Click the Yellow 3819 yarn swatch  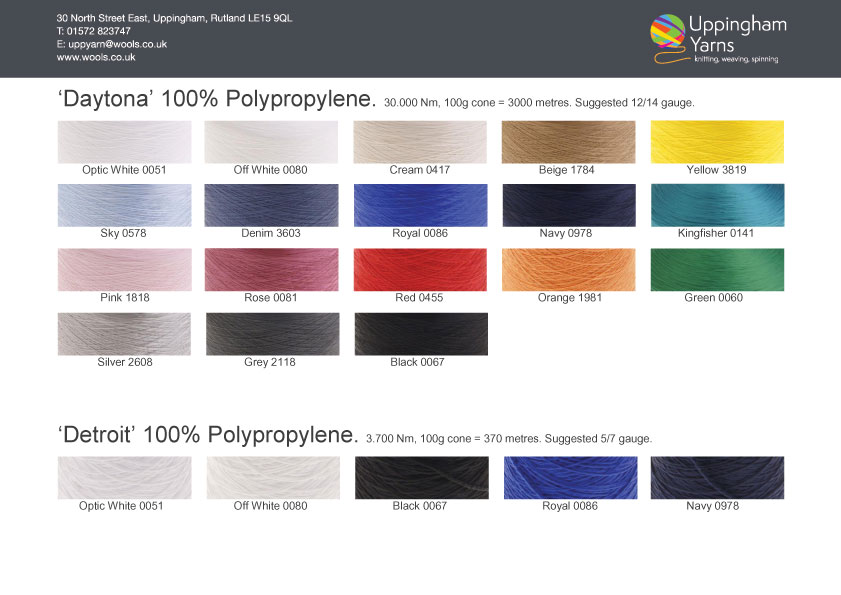717,141
